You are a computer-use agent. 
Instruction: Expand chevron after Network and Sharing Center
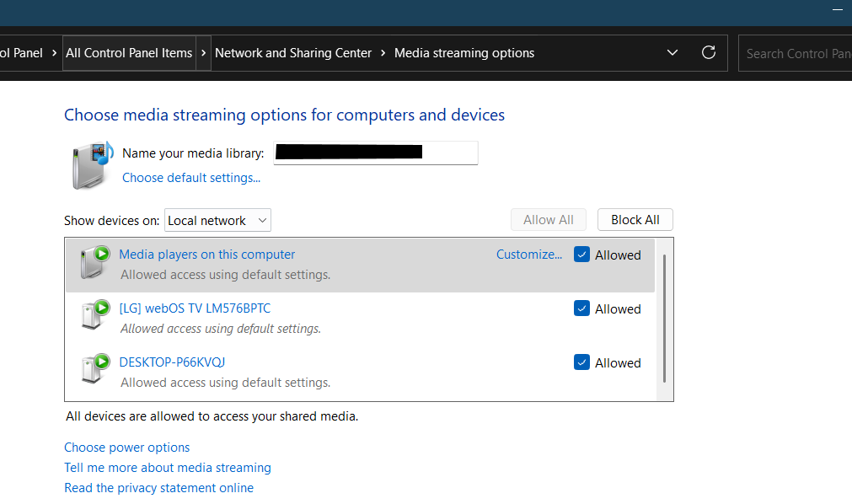[383, 53]
